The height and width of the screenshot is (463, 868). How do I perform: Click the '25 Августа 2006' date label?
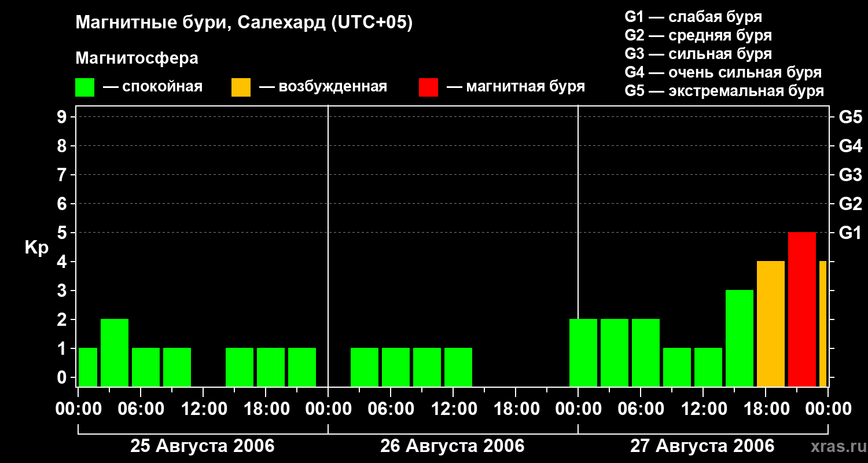(x=203, y=446)
